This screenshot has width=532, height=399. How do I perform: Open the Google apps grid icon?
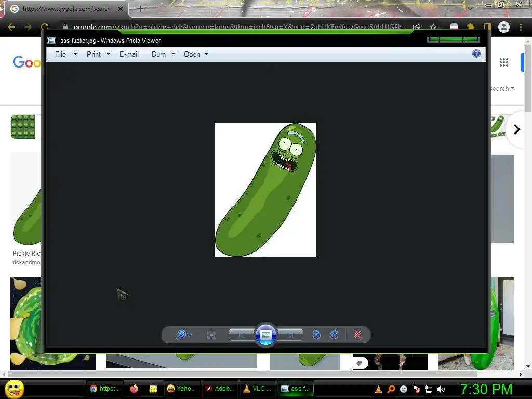[x=504, y=62]
